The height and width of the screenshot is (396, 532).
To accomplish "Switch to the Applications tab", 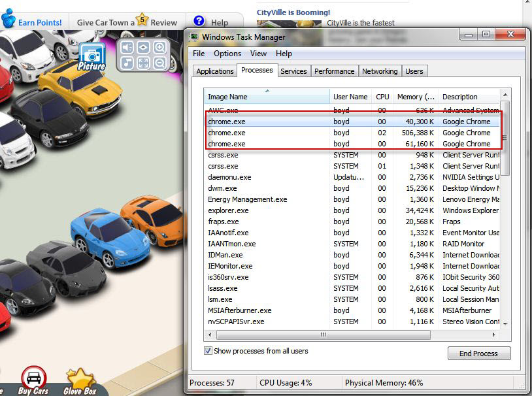I will 215,71.
